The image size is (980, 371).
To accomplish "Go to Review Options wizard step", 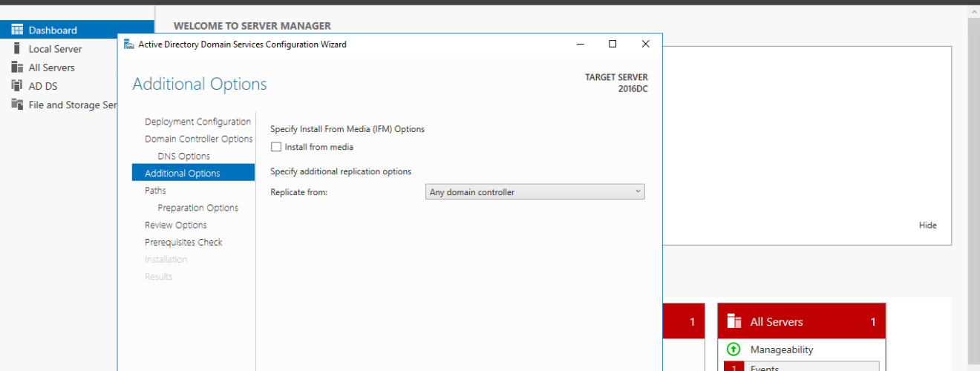I will coord(176,225).
